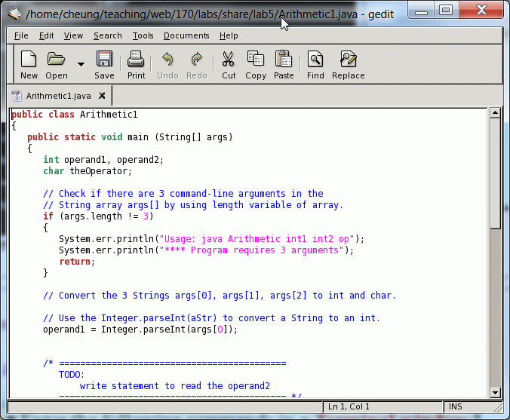Click the scrollbar up arrow
The height and width of the screenshot is (420, 510).
coord(495,113)
